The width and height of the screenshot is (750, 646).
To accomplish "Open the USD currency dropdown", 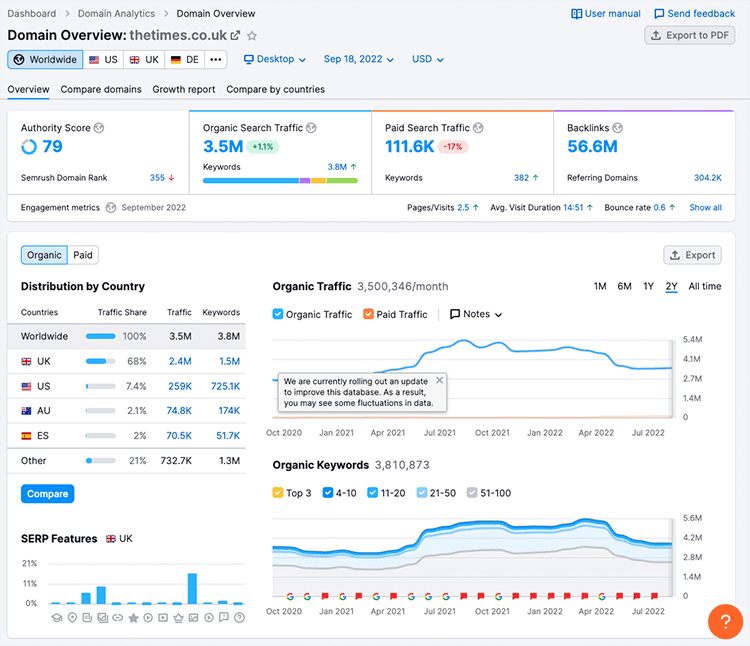I will click(428, 59).
